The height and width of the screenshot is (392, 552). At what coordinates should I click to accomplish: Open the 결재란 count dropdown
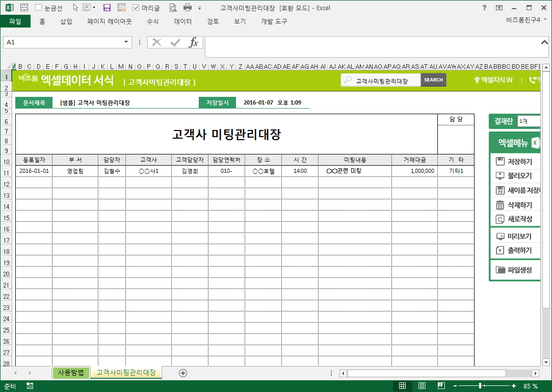(x=528, y=121)
